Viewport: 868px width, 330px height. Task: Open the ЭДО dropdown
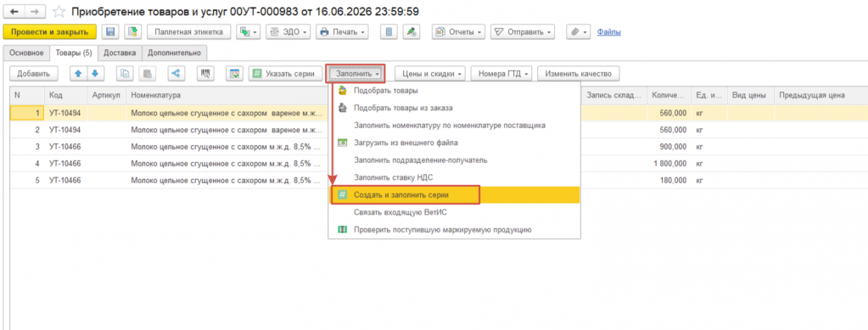(288, 32)
